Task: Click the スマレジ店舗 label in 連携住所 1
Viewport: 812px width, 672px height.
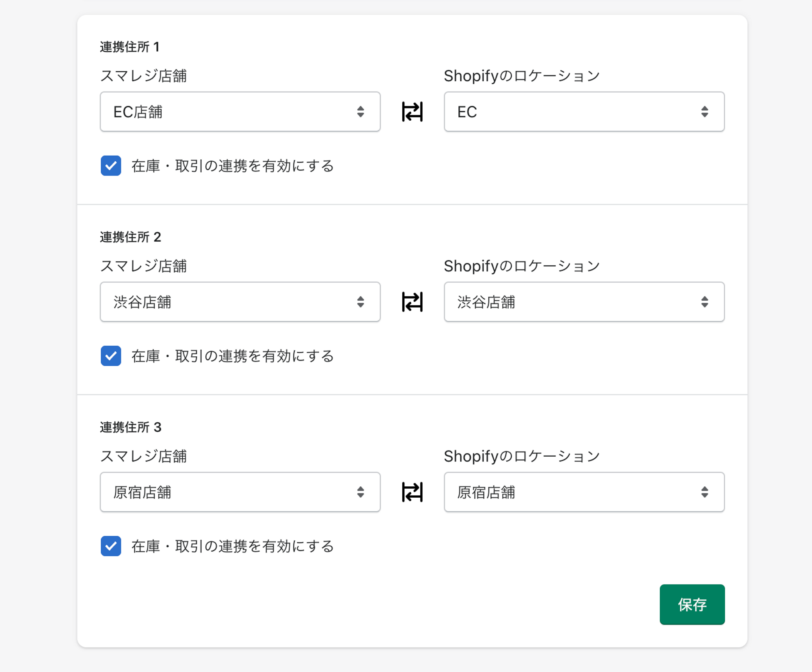Action: pyautogui.click(x=143, y=76)
